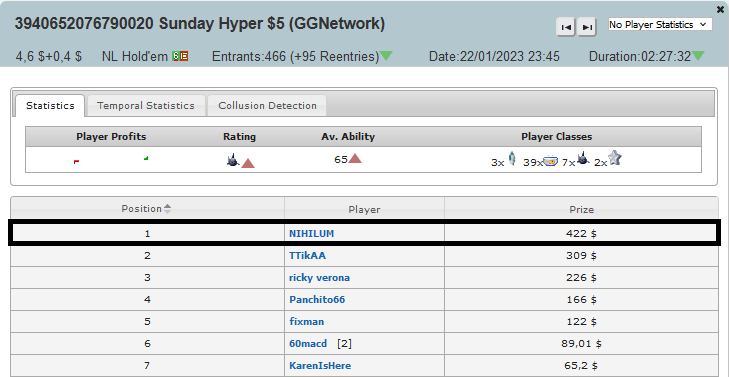The height and width of the screenshot is (377, 729).
Task: Open player ricky verona link
Action: (x=319, y=278)
